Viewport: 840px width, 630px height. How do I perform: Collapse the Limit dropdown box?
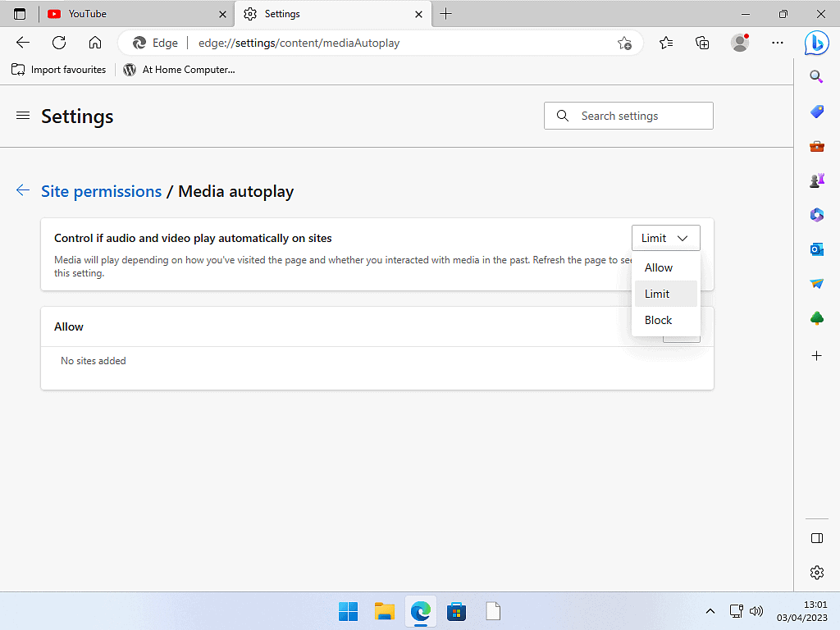coord(665,238)
